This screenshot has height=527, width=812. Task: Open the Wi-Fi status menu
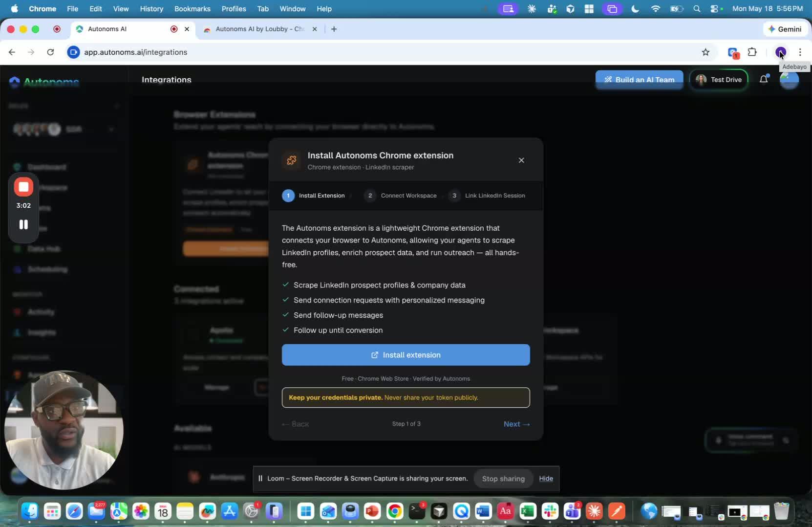coord(656,8)
